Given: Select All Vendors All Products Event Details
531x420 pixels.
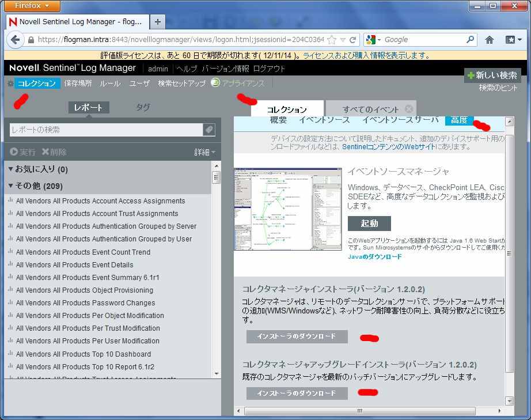Looking at the screenshot, I should tap(74, 265).
